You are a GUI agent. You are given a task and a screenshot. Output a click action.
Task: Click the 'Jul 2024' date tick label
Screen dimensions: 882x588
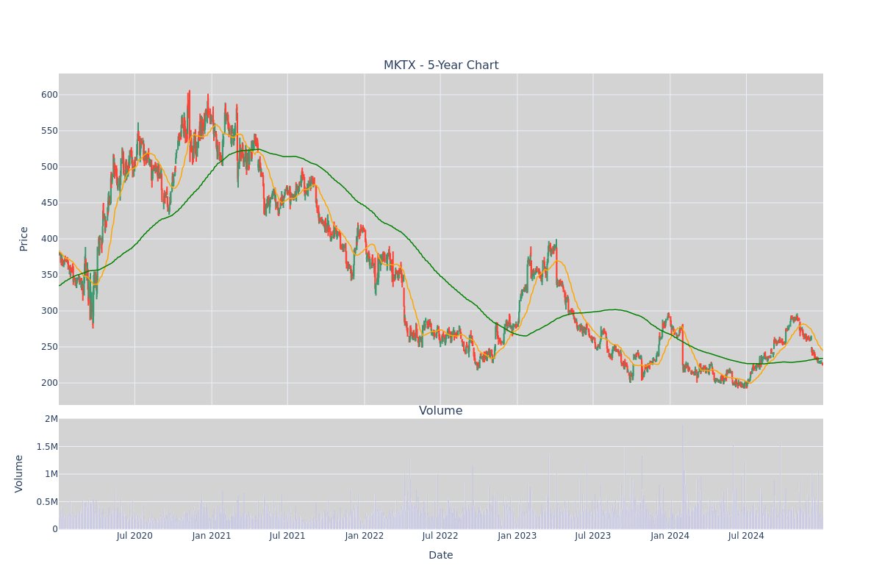(x=746, y=536)
